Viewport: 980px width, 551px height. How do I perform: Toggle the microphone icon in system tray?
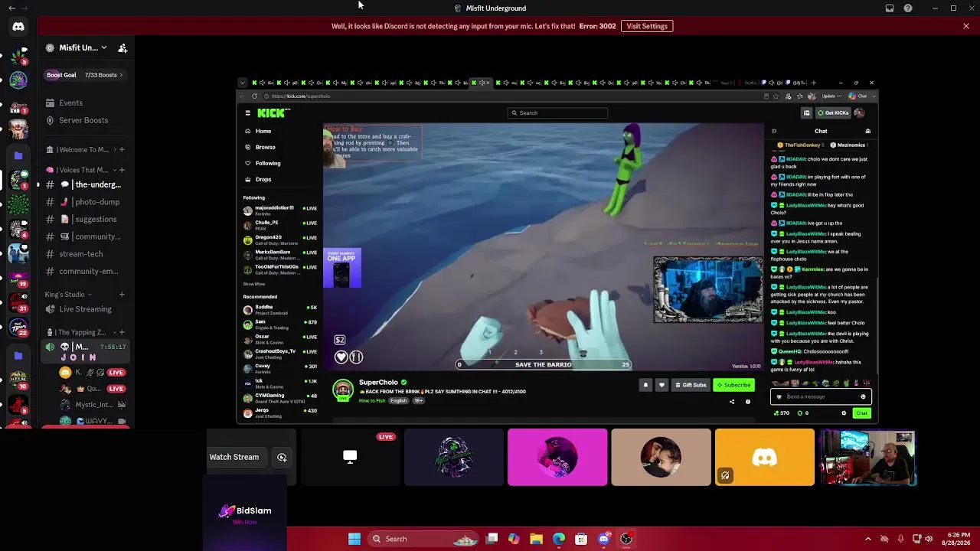tap(900, 539)
